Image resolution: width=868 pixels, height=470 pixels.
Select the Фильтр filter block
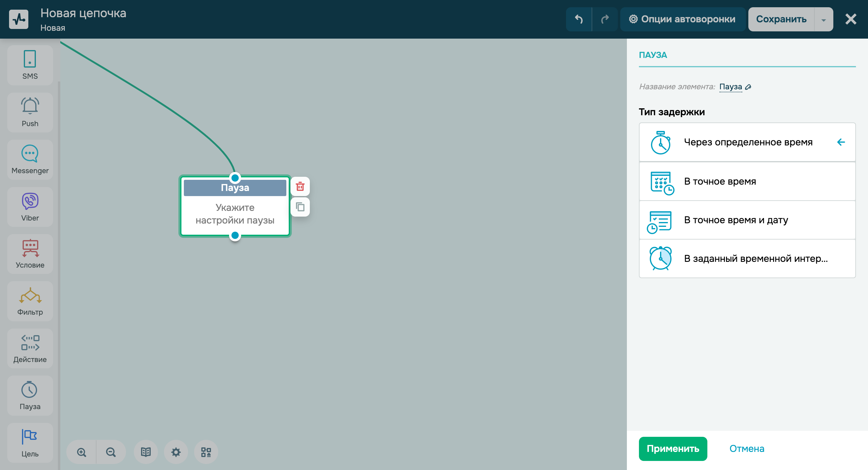tap(30, 301)
